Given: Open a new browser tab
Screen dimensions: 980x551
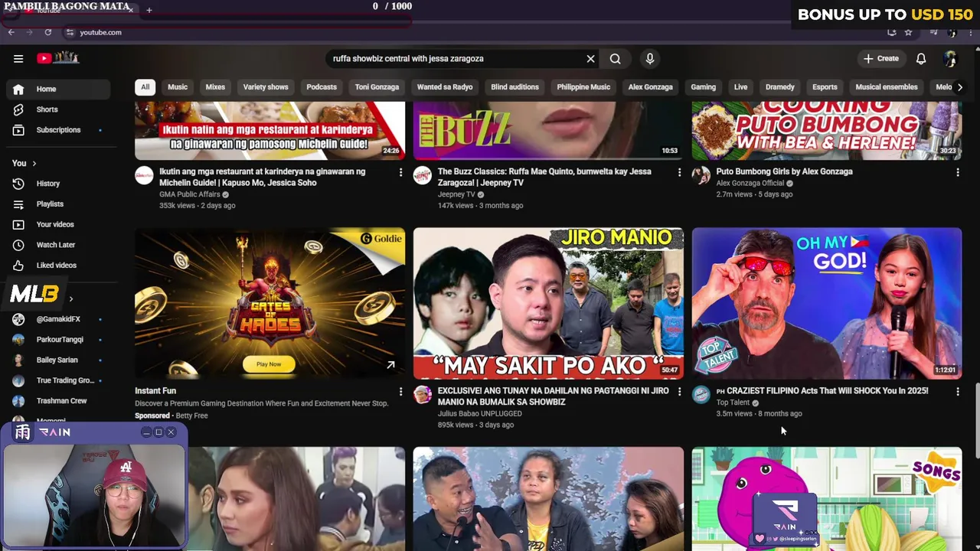Looking at the screenshot, I should tap(149, 10).
